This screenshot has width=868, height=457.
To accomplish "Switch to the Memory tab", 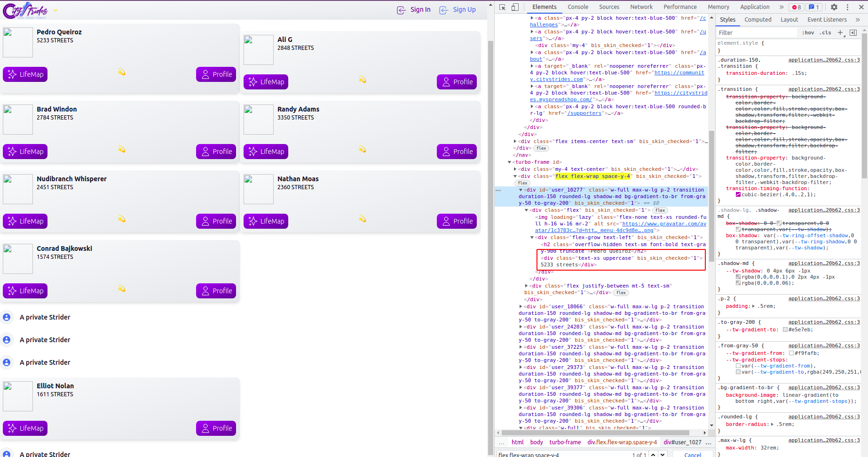I will 718,7.
